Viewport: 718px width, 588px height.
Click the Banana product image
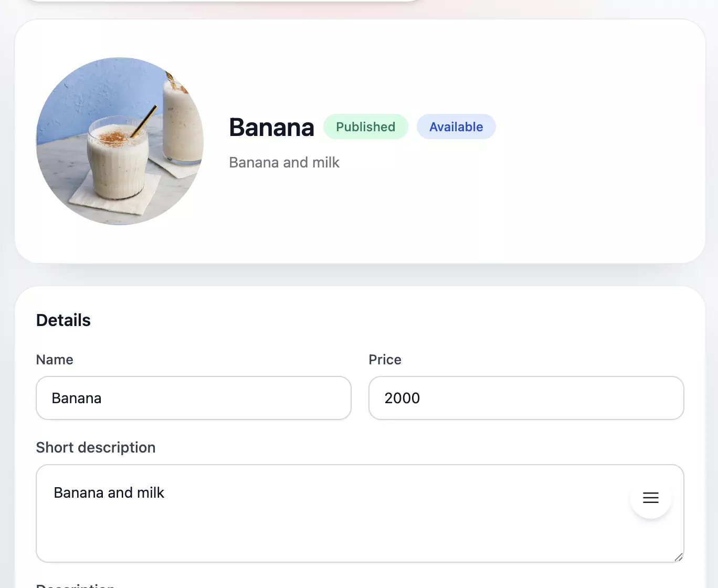[x=119, y=141]
